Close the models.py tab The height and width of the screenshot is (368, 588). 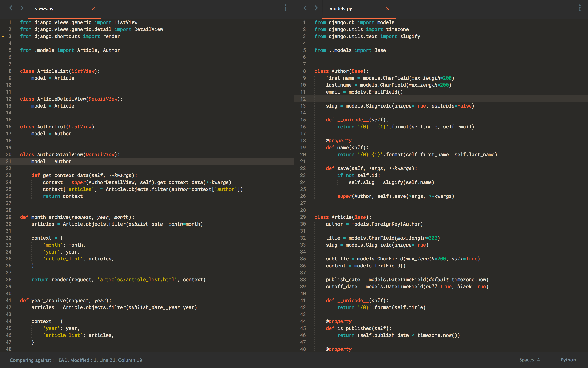point(388,9)
